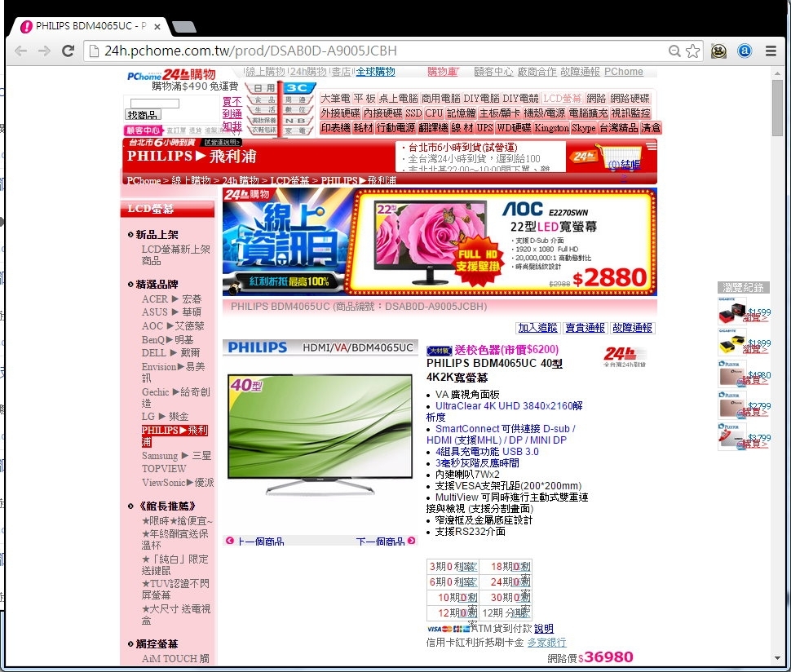Open the 記憶體 category
Screen dimensions: 791x672
pos(461,113)
